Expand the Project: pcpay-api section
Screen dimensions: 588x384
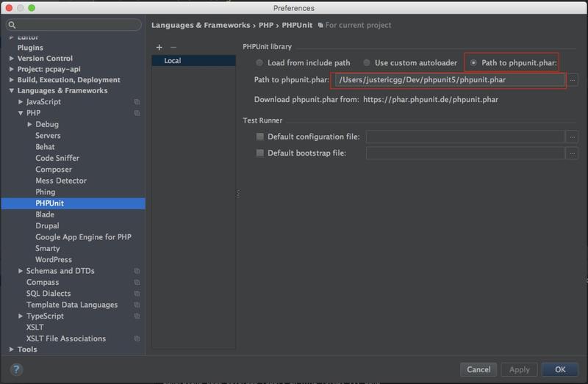tap(12, 69)
